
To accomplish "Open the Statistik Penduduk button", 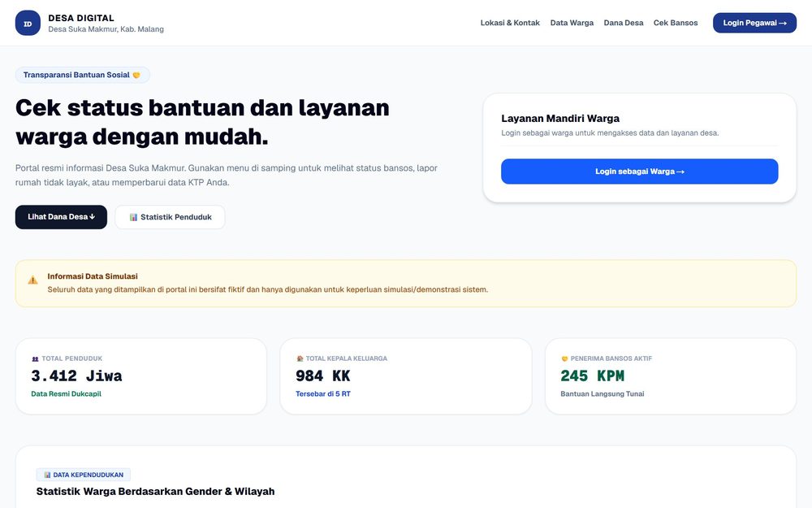I will tap(170, 217).
